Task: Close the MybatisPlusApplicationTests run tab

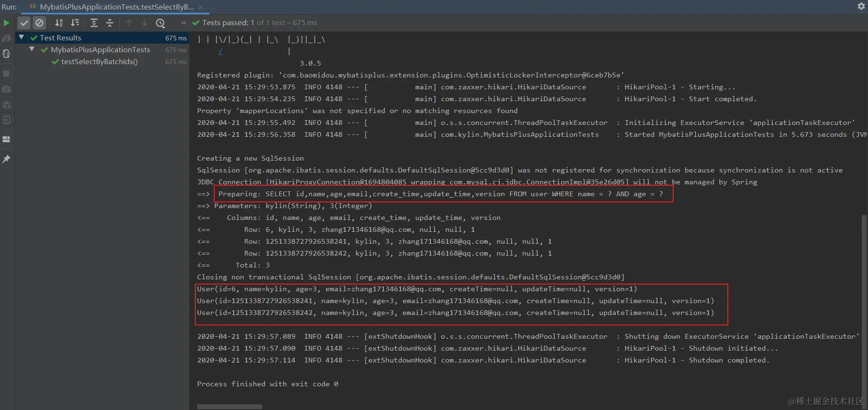Action: [x=200, y=7]
